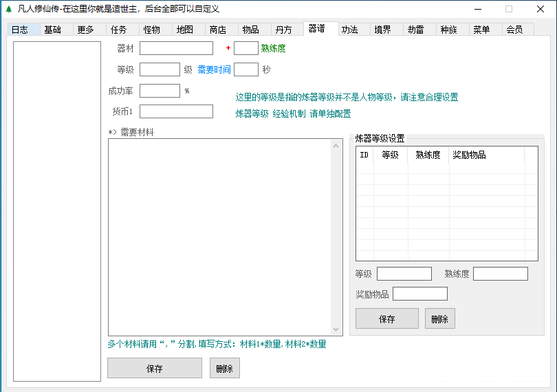Click the 熟练度 green label
Viewport: 557px width, 392px height.
(273, 48)
